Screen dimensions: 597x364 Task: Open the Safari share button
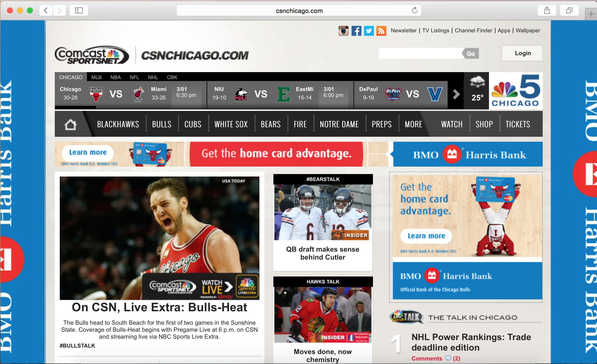(547, 10)
